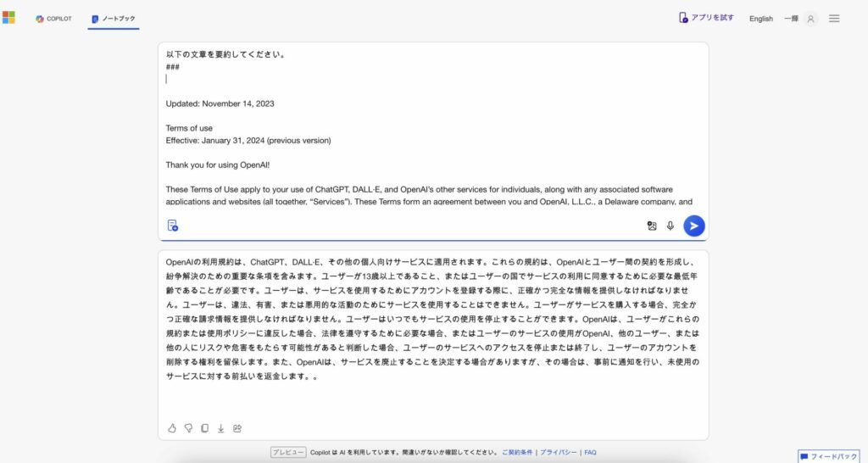Click 'Thank you for using OpenAI!' text
Image resolution: width=868 pixels, height=463 pixels.
click(218, 165)
